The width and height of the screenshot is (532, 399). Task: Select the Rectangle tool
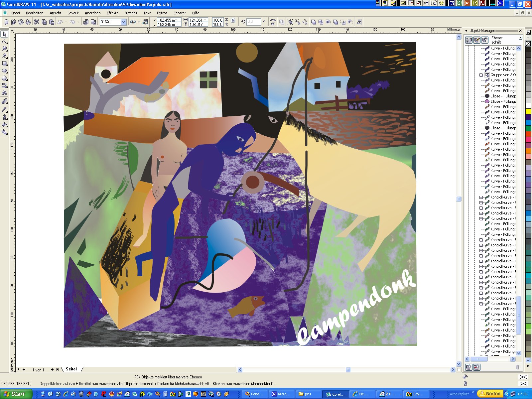click(4, 64)
